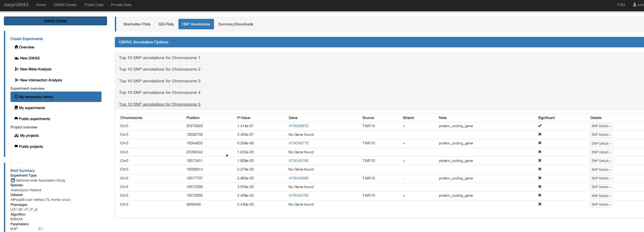Click the user account icon in navbar
The width and height of the screenshot is (644, 232).
coord(635,5)
